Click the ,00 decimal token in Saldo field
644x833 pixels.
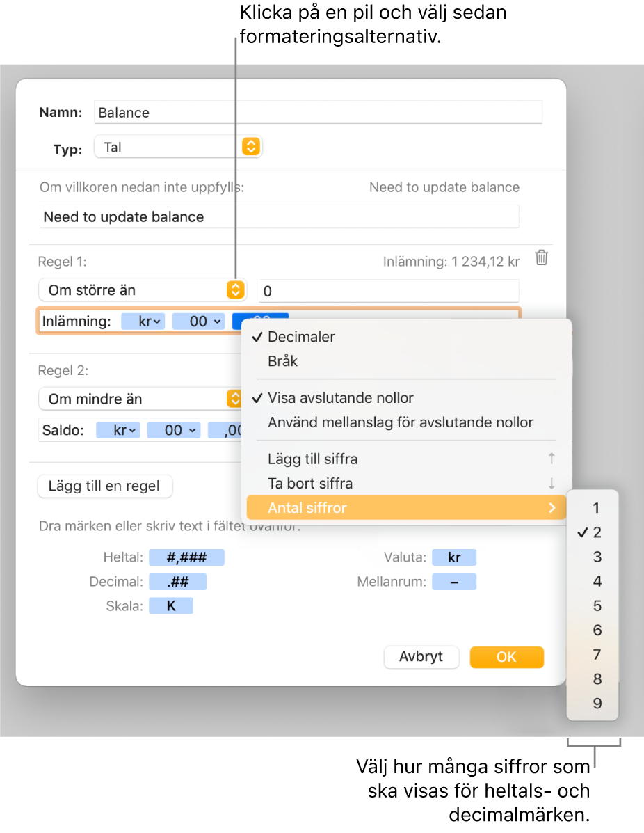225,430
